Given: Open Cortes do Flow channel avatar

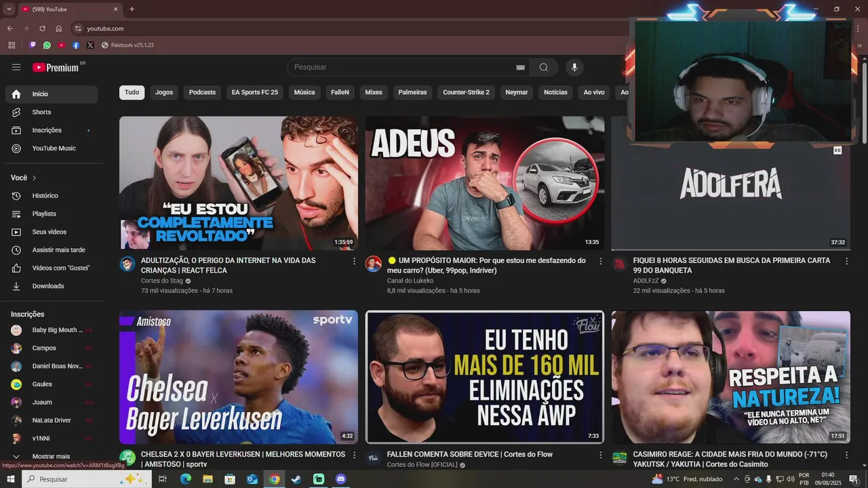Looking at the screenshot, I should [374, 458].
